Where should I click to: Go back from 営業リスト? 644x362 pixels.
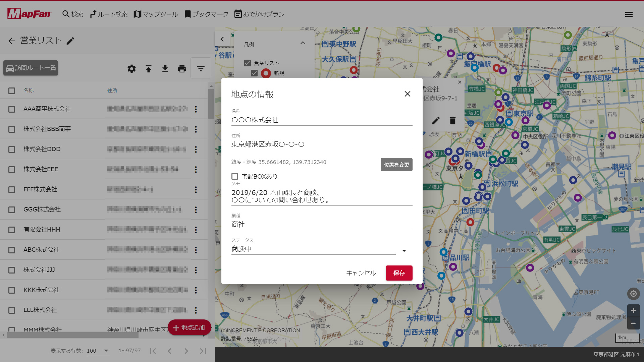(12, 41)
